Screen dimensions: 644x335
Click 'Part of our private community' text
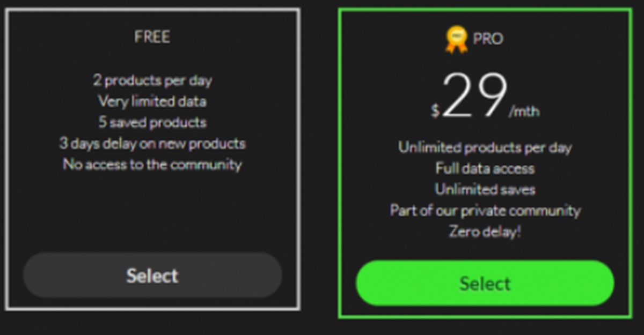[x=485, y=210]
